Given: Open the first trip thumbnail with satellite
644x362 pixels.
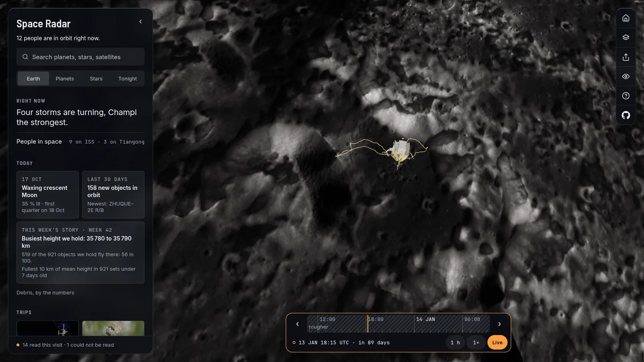Looking at the screenshot, I should tap(47, 328).
